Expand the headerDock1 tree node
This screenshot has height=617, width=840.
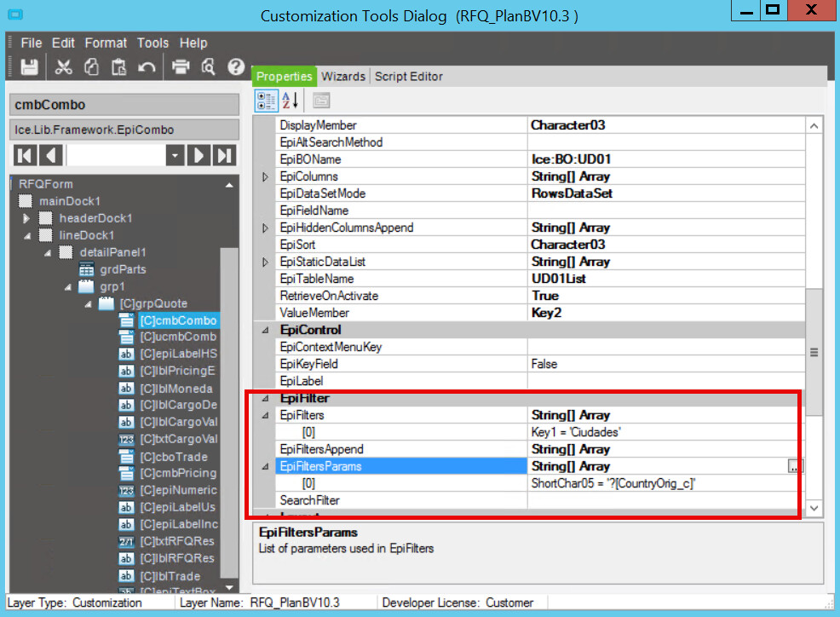26,219
